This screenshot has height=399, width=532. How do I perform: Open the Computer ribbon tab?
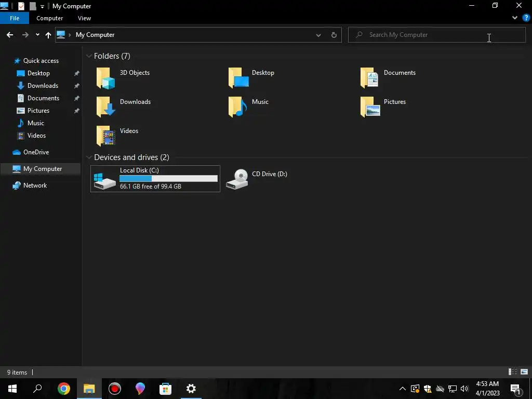[x=49, y=18]
